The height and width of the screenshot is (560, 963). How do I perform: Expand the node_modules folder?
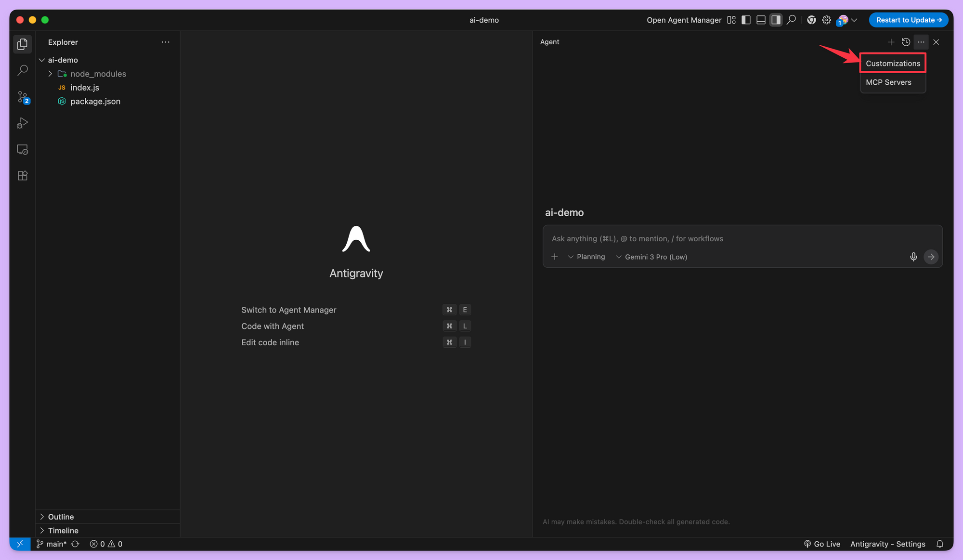pyautogui.click(x=98, y=74)
